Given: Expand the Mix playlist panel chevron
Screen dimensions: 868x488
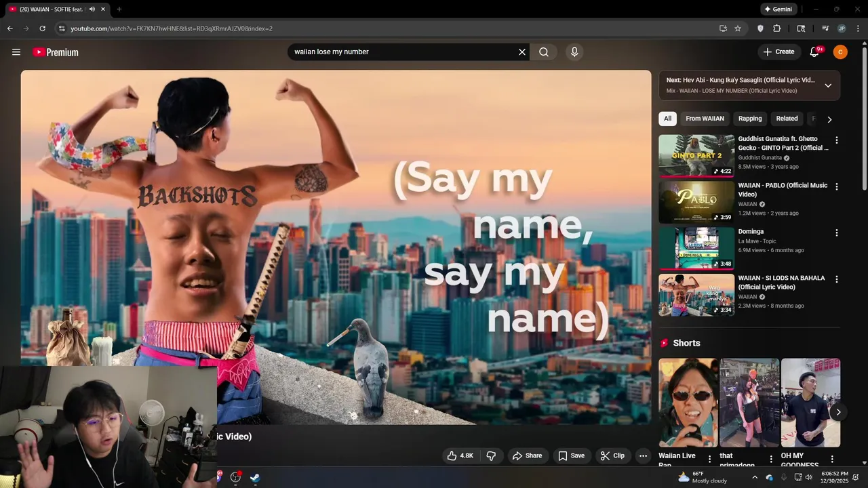Looking at the screenshot, I should pyautogui.click(x=828, y=85).
